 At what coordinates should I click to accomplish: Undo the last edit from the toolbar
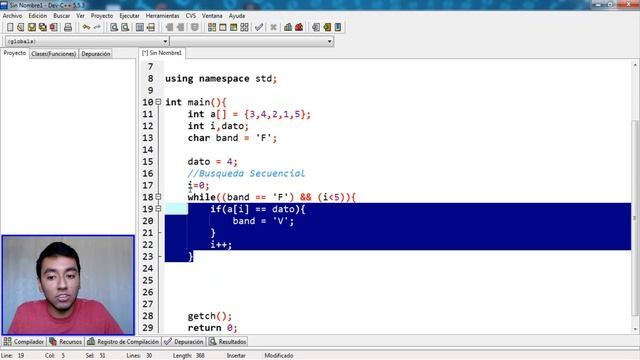[86, 27]
